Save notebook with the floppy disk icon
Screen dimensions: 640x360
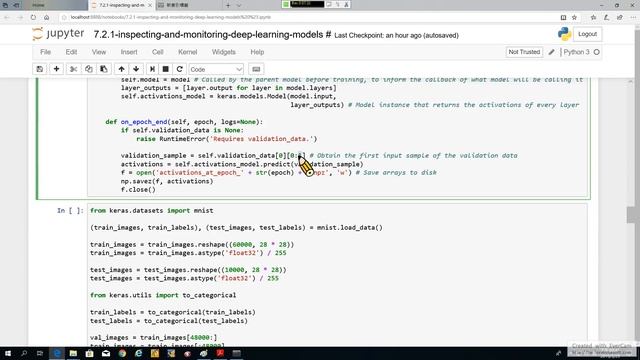[x=40, y=69]
